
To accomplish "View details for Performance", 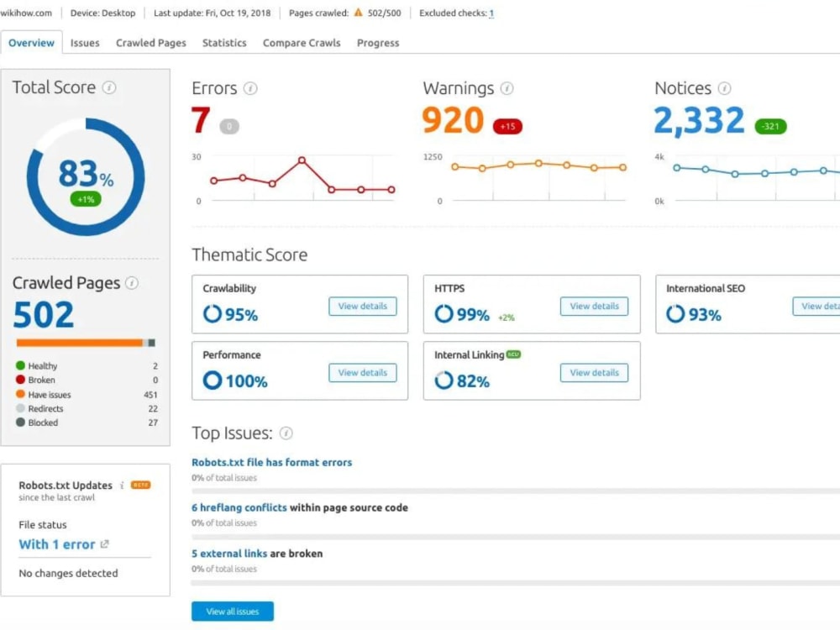I will [363, 372].
